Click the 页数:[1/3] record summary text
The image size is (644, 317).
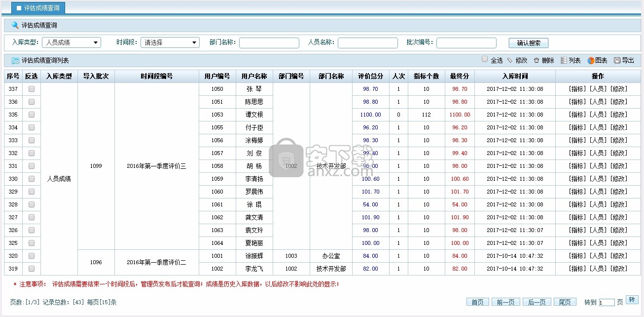point(63,302)
